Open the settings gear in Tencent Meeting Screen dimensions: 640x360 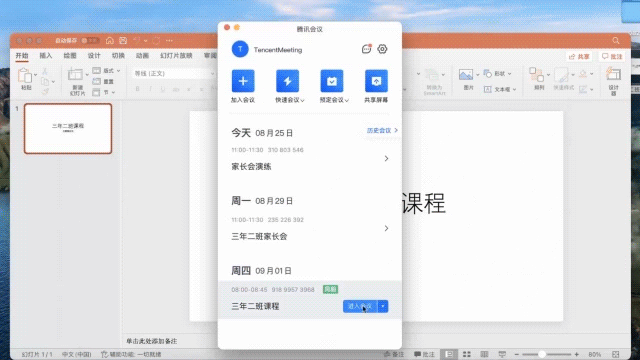click(382, 49)
